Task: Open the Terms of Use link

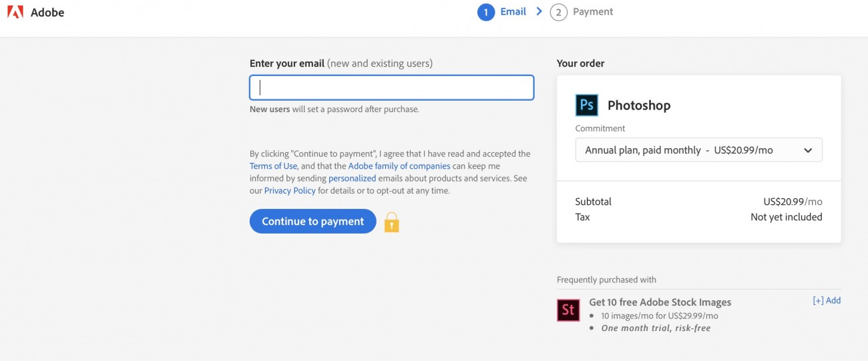Action: tap(273, 166)
